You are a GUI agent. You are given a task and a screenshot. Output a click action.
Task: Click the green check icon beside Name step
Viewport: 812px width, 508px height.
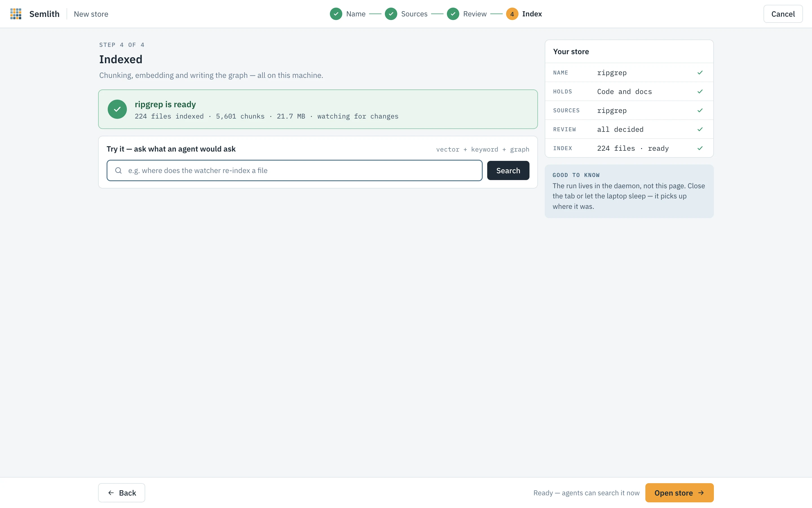pos(336,14)
